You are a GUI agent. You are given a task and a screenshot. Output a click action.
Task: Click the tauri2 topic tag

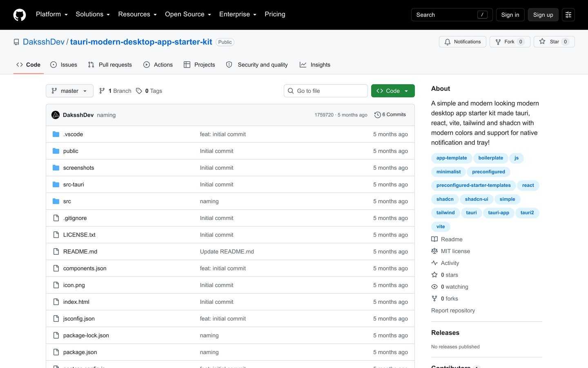point(527,213)
